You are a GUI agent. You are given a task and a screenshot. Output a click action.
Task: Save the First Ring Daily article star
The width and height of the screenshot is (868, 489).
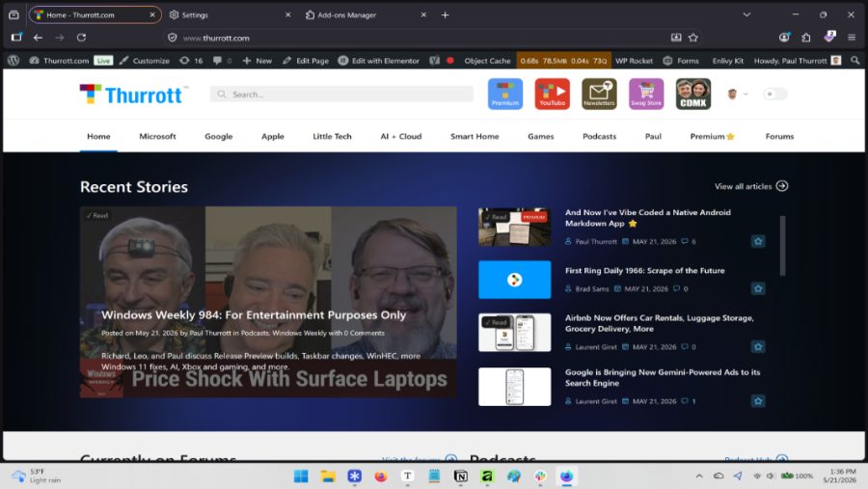pyautogui.click(x=758, y=288)
